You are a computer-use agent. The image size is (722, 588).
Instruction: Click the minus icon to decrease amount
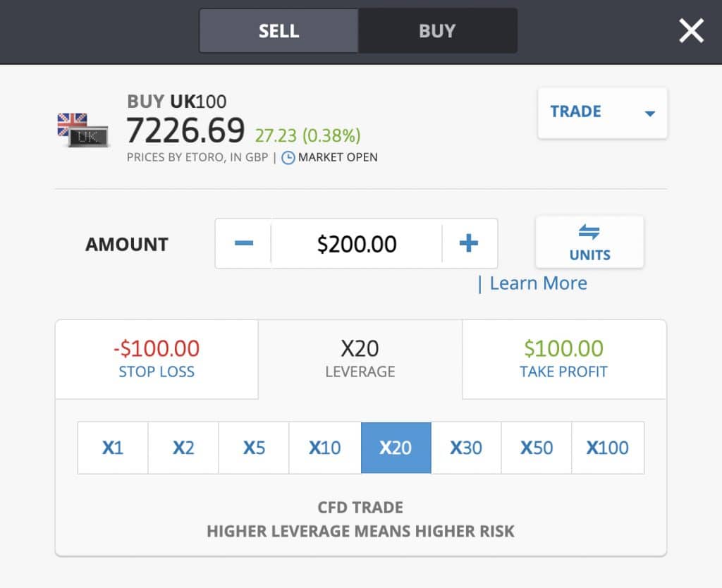(244, 244)
